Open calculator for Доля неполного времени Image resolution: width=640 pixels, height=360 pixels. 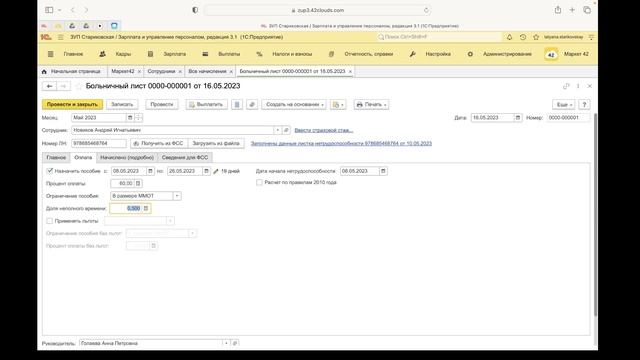146,208
